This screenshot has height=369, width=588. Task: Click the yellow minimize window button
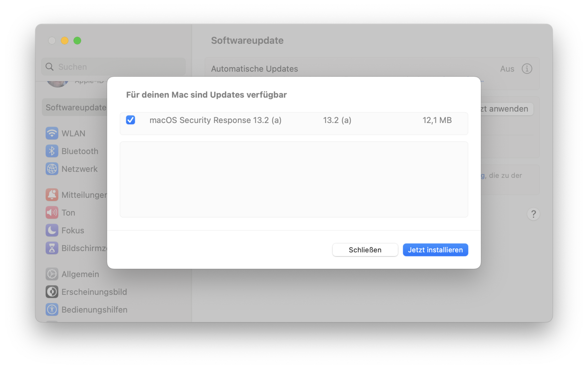point(65,41)
